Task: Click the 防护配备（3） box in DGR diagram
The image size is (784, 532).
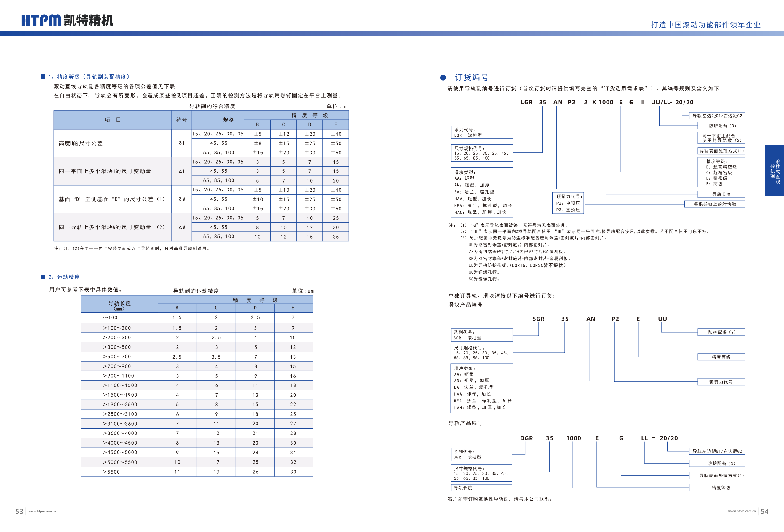Action: point(717,463)
